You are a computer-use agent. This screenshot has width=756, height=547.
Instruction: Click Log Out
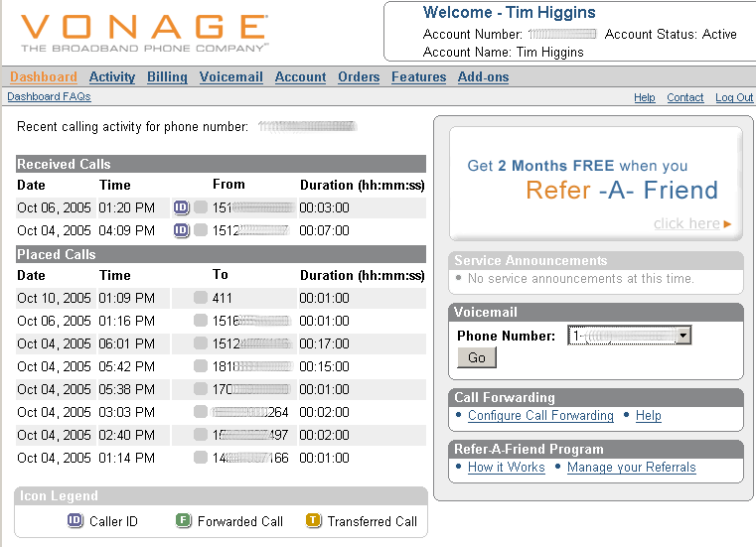click(734, 97)
